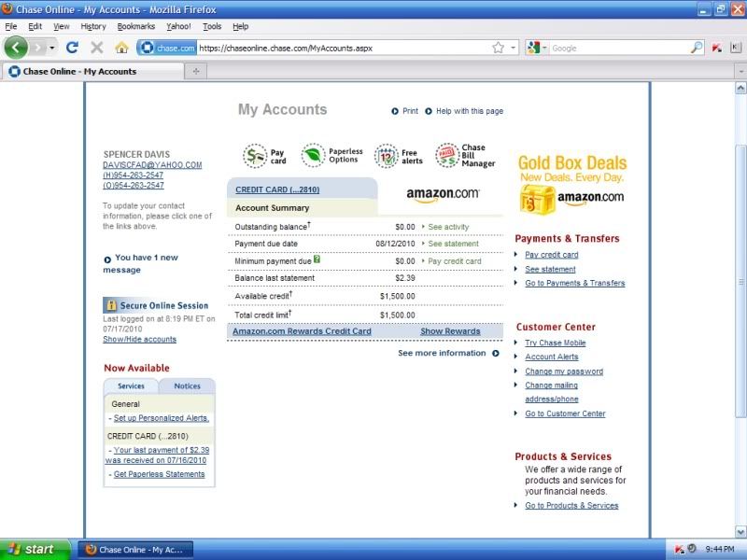This screenshot has height=560, width=747.
Task: Click Go to Products & Services link
Action: coord(571,506)
